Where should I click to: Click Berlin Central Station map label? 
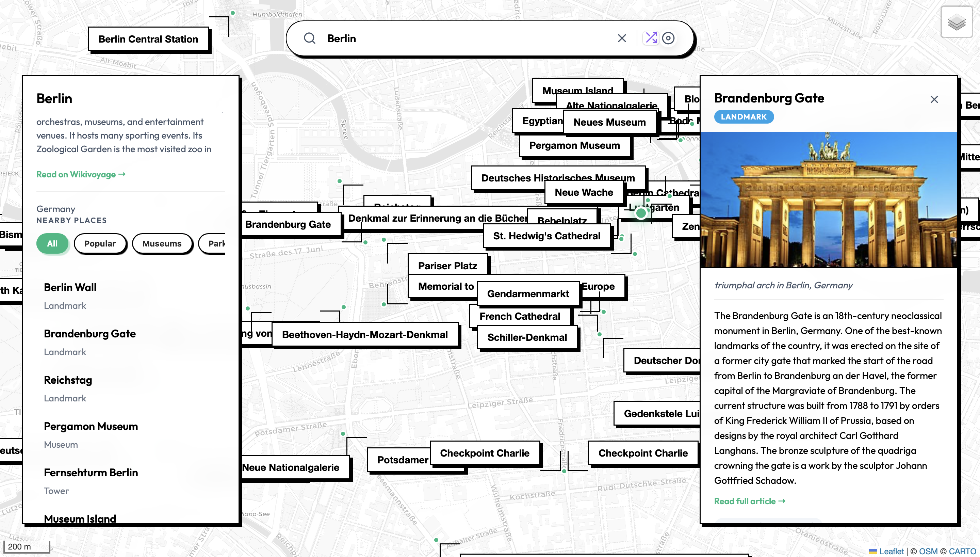pyautogui.click(x=148, y=39)
